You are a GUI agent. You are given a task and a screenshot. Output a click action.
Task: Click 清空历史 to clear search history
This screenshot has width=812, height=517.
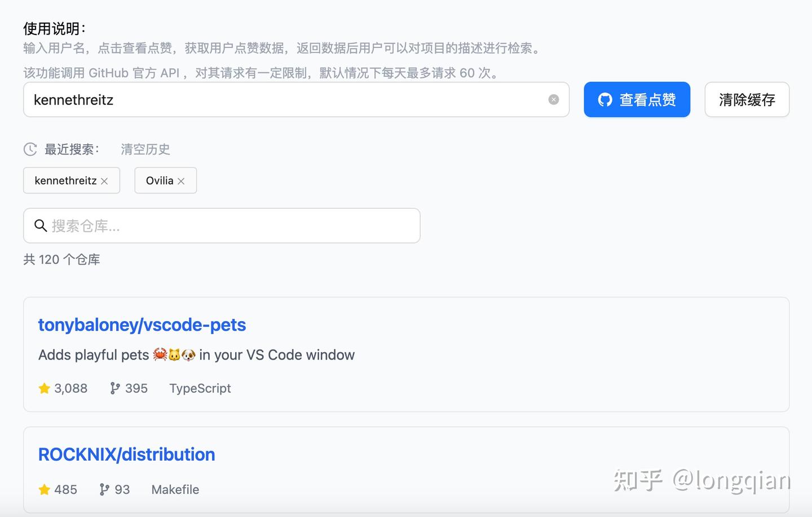(145, 149)
